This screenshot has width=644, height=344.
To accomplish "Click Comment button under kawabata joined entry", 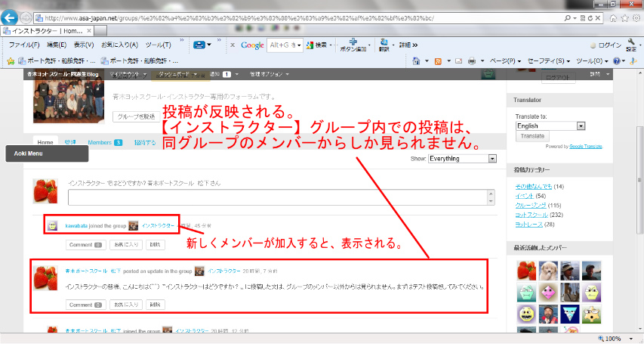I will [x=86, y=244].
